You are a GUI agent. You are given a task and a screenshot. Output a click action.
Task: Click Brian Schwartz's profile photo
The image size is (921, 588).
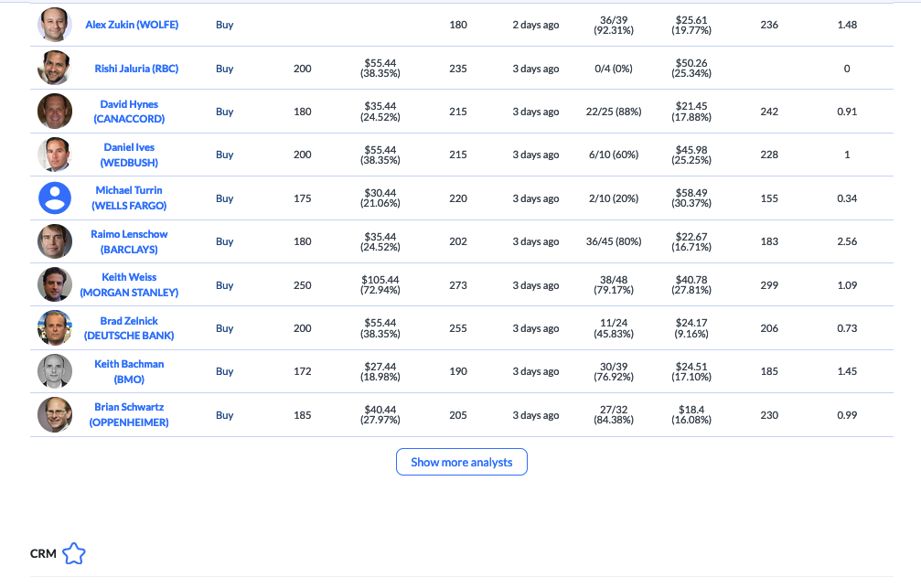click(x=55, y=415)
